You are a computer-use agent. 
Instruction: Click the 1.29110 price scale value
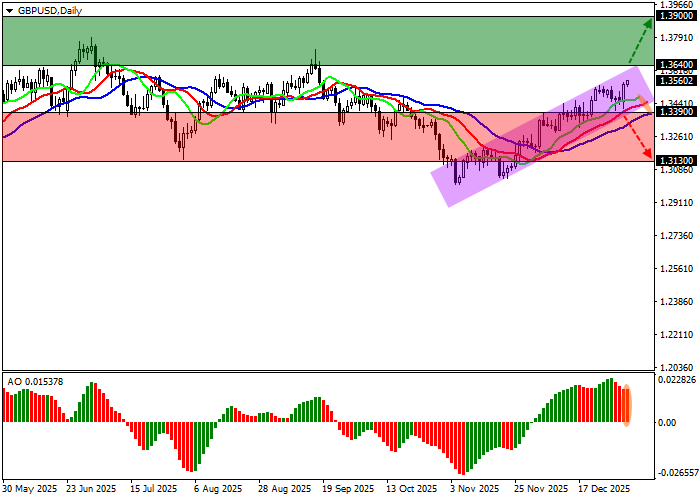677,202
